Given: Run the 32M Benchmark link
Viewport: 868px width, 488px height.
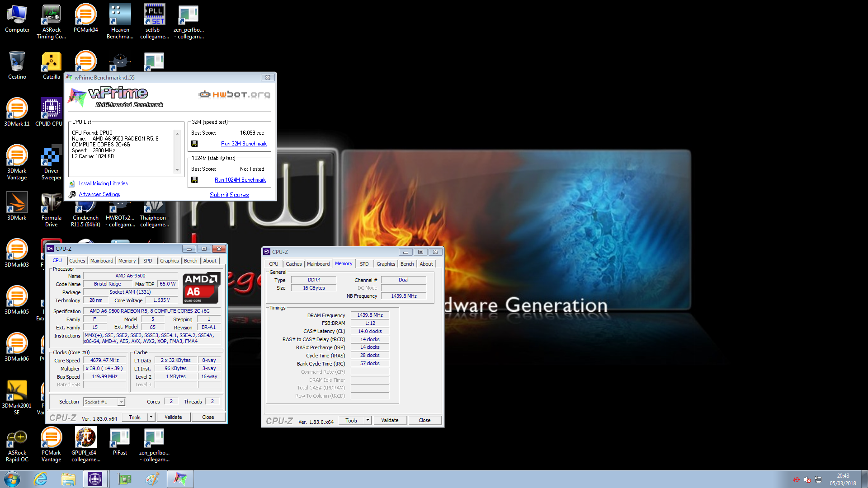Looking at the screenshot, I should (244, 144).
